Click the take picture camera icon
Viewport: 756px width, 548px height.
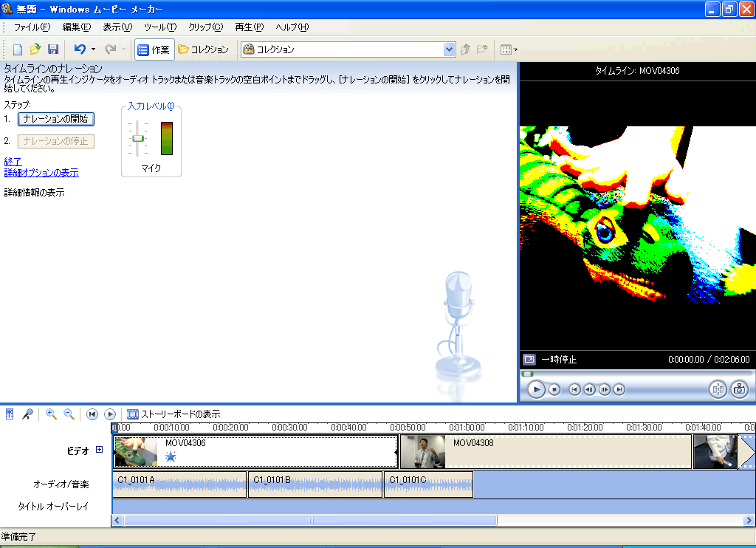click(x=739, y=389)
